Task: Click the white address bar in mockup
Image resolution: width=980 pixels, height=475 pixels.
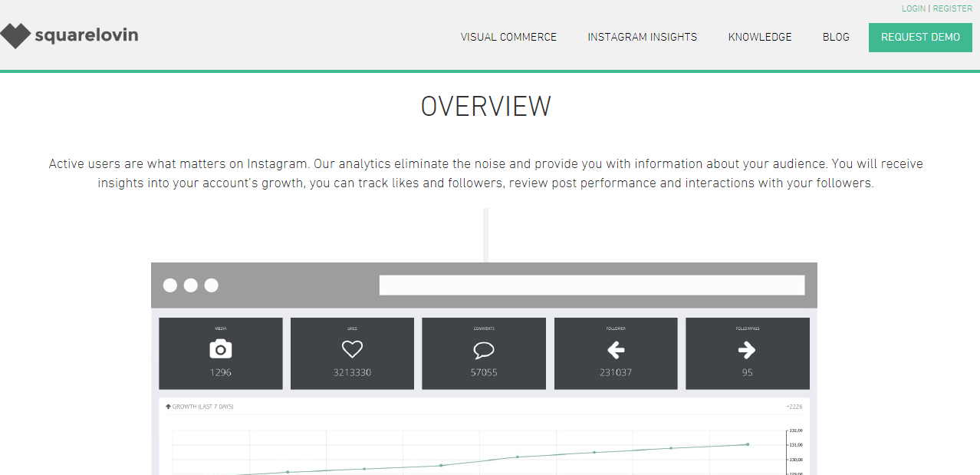Action: click(x=591, y=285)
